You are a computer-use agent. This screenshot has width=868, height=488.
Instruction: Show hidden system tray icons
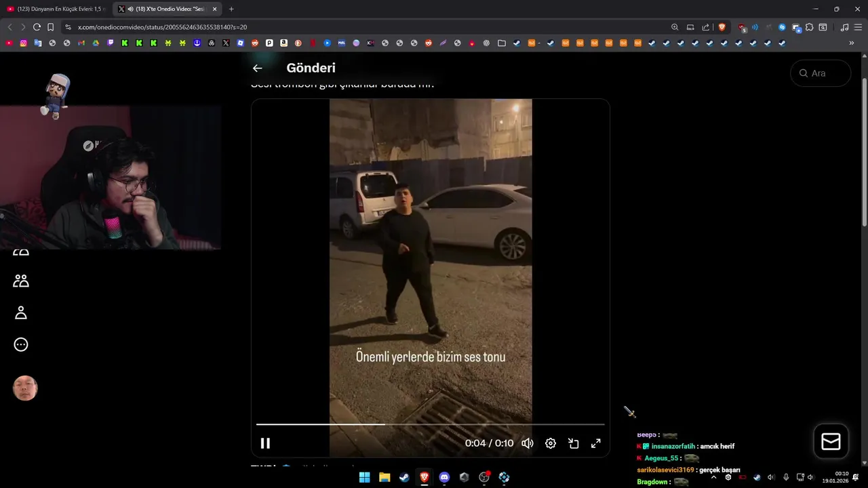click(x=713, y=477)
